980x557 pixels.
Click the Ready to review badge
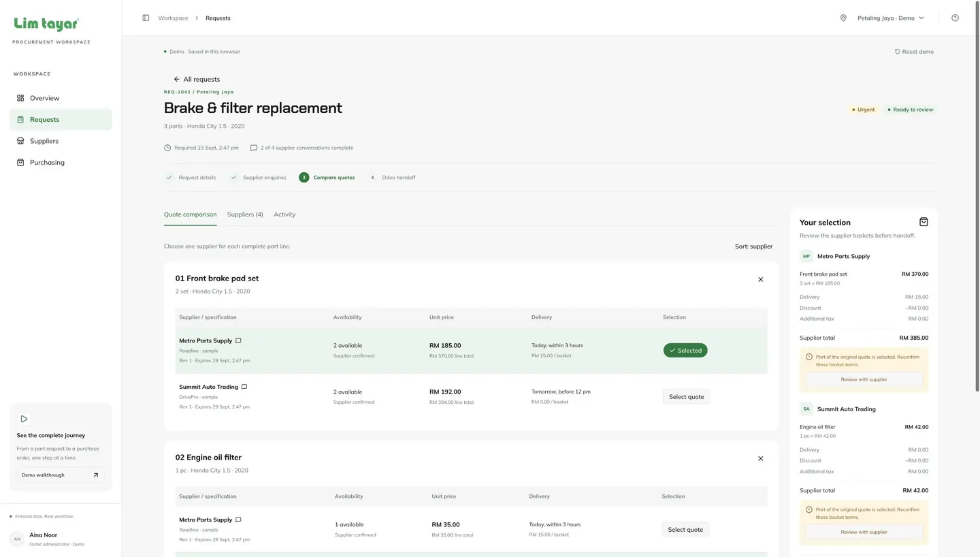coord(911,110)
